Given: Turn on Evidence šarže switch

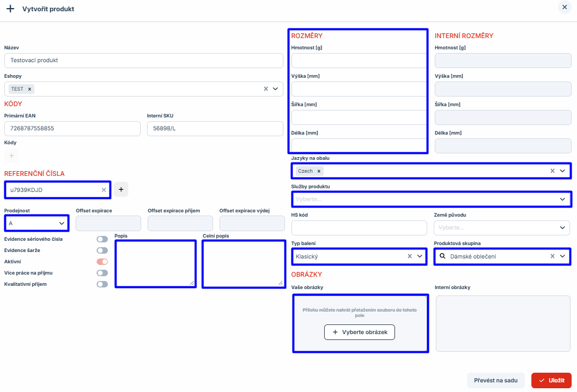Looking at the screenshot, I should coord(102,250).
